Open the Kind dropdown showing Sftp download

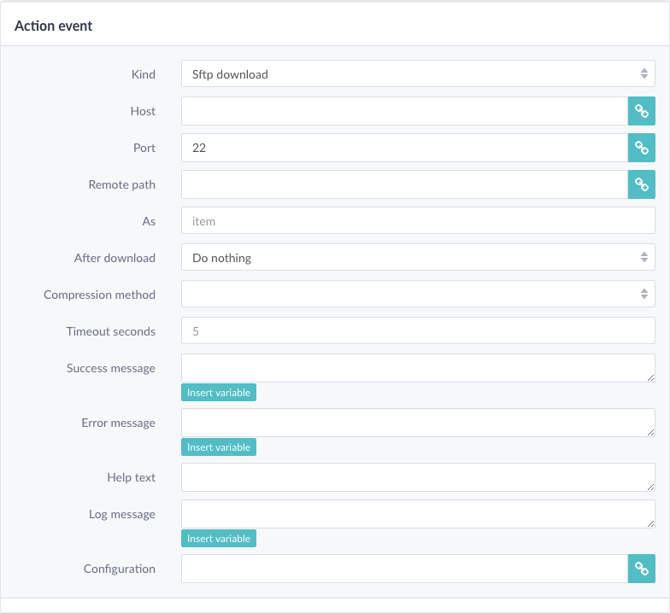pos(418,74)
